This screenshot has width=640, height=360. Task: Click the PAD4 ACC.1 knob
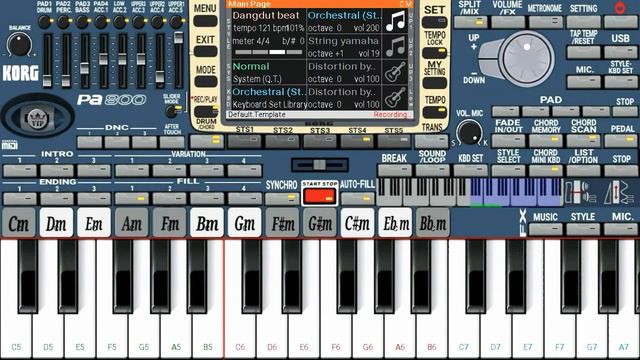(101, 22)
